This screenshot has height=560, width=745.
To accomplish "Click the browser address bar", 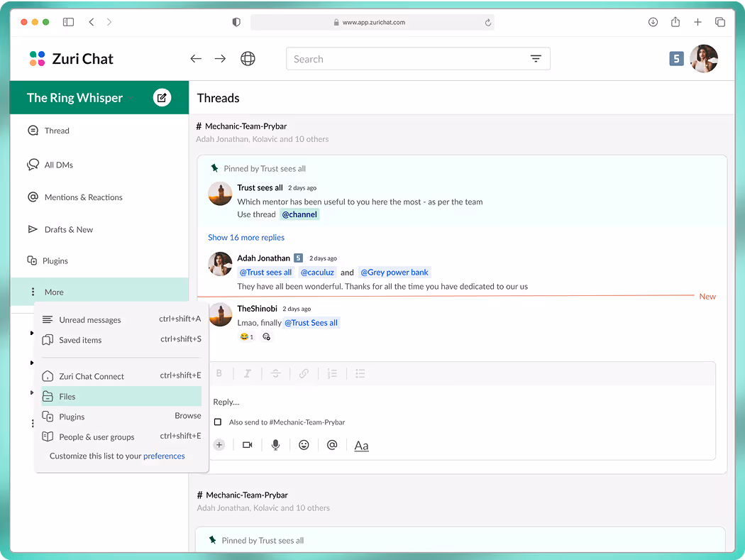I will [372, 22].
